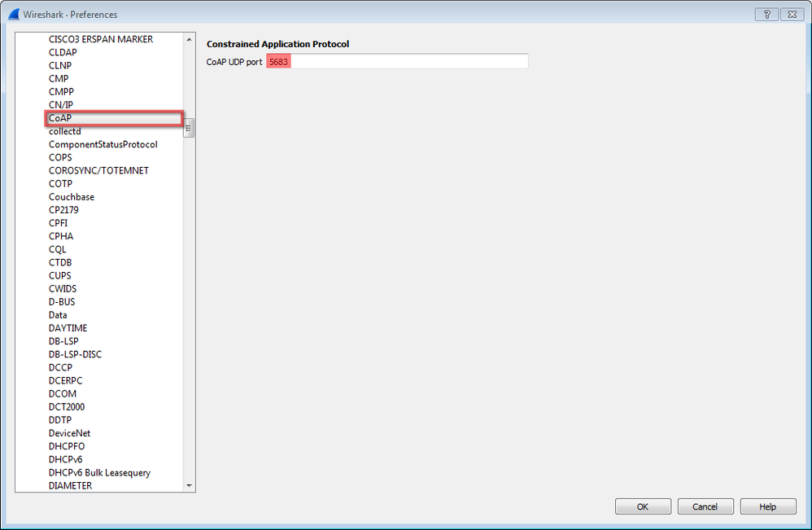812x530 pixels.
Task: Select the DB-LSP protocol entry
Action: click(63, 341)
